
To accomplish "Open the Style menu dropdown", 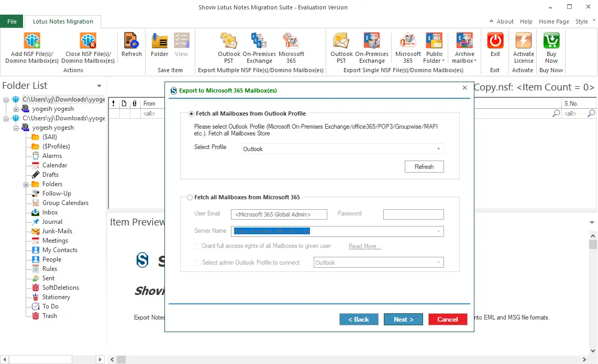I will tap(585, 21).
